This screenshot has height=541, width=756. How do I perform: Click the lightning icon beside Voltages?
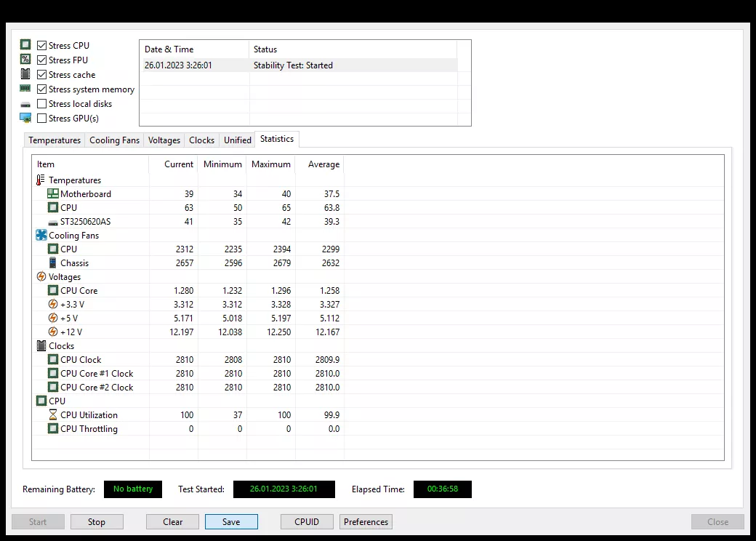[41, 277]
